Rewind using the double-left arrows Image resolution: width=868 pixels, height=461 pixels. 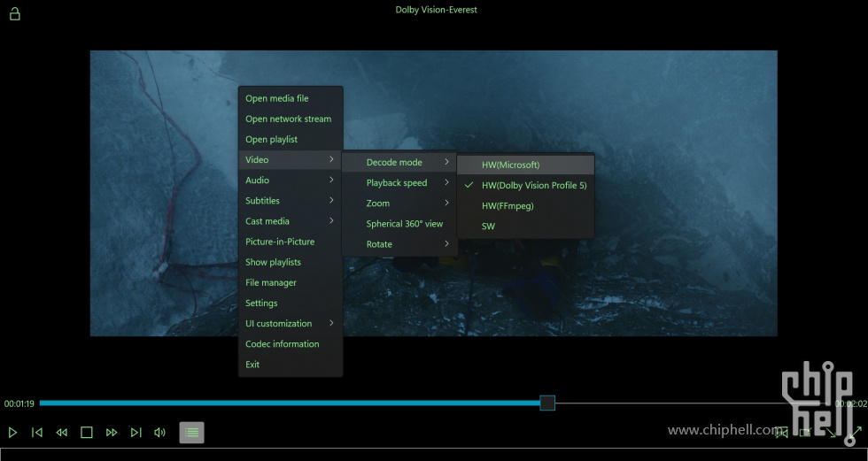pos(61,433)
